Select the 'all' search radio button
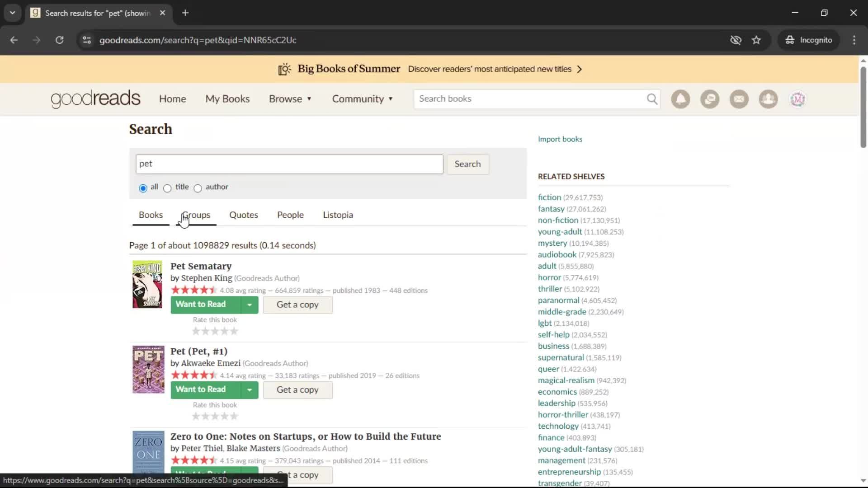The height and width of the screenshot is (488, 868). (143, 188)
